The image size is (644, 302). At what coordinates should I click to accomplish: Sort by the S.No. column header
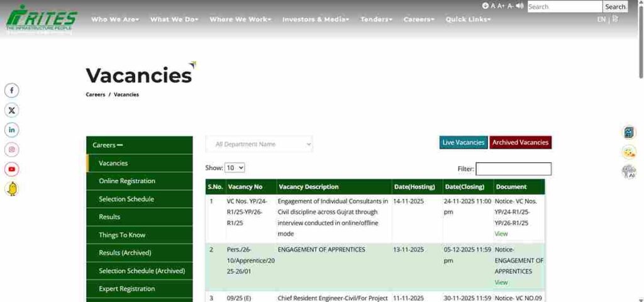tap(215, 187)
